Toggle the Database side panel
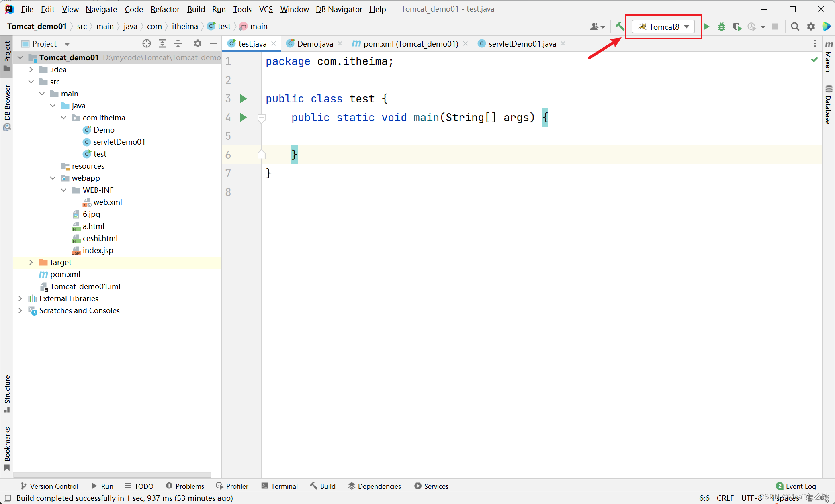The image size is (835, 504). [x=829, y=104]
